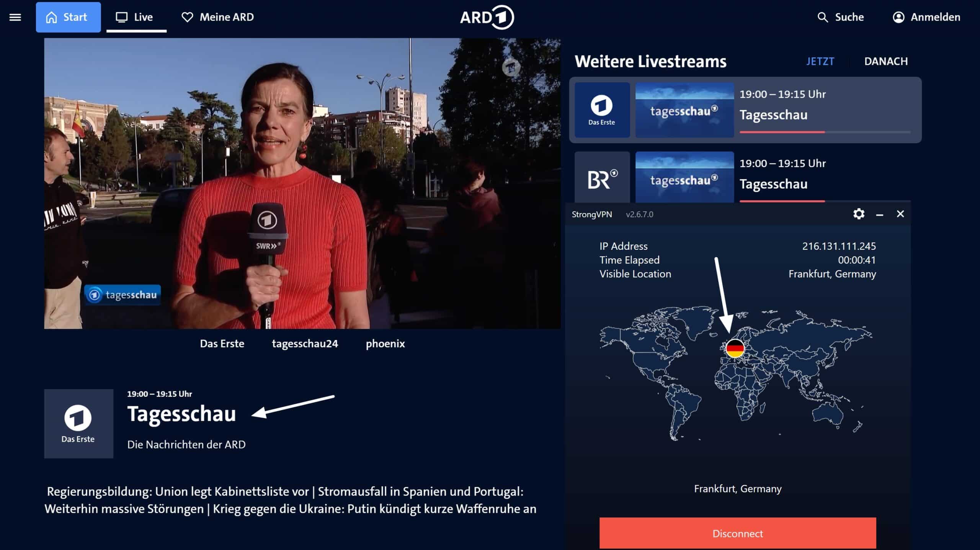Click the BR Tagesschau progress bar
This screenshot has width=980, height=550.
tap(825, 201)
